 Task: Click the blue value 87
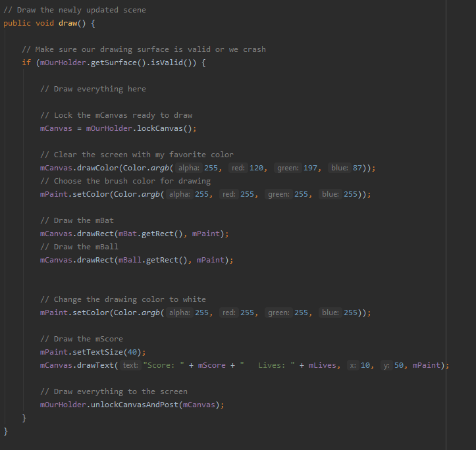357,168
